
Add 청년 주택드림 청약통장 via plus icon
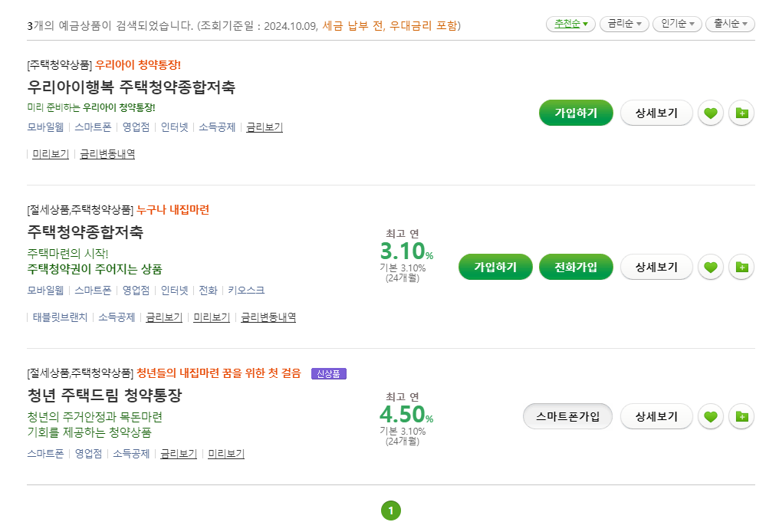[741, 416]
